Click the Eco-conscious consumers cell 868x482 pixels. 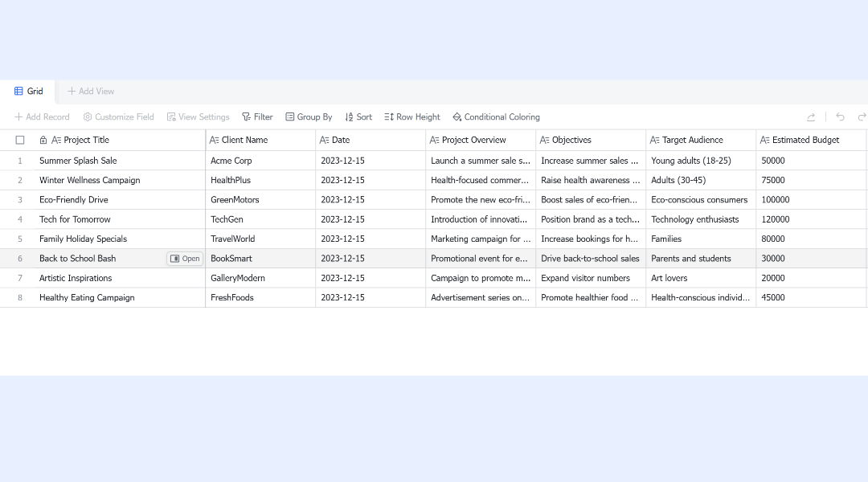[701, 200]
